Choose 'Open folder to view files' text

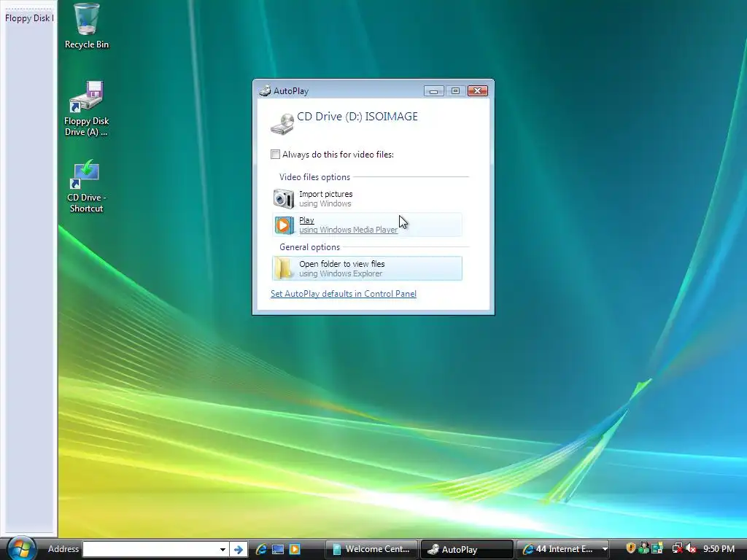pos(342,264)
